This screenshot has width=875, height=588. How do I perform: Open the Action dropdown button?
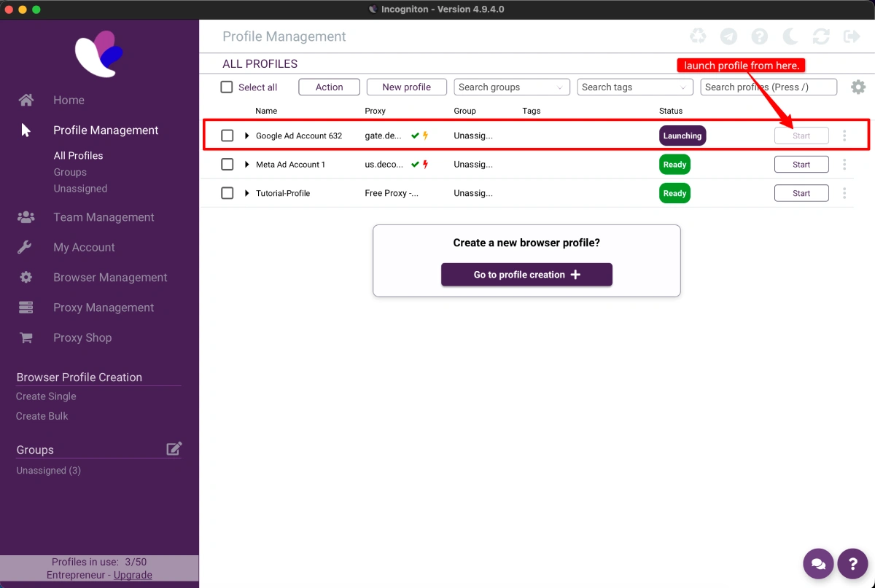[x=330, y=87]
